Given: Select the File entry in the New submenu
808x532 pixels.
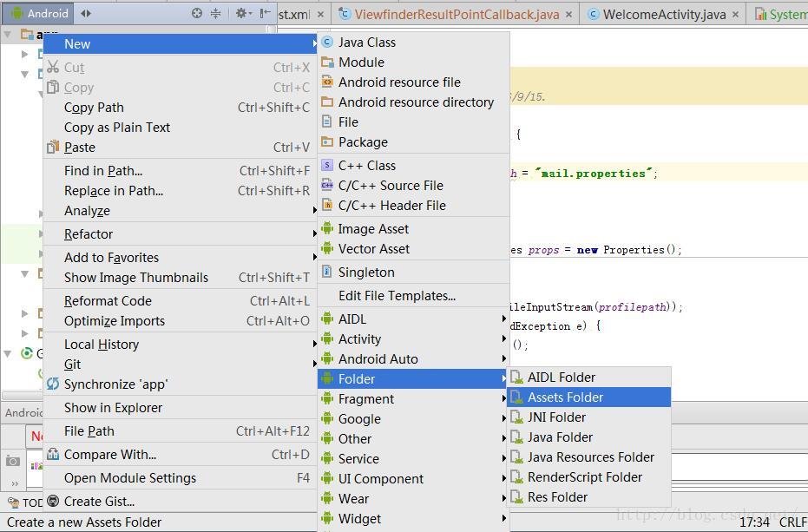Looking at the screenshot, I should [x=413, y=122].
